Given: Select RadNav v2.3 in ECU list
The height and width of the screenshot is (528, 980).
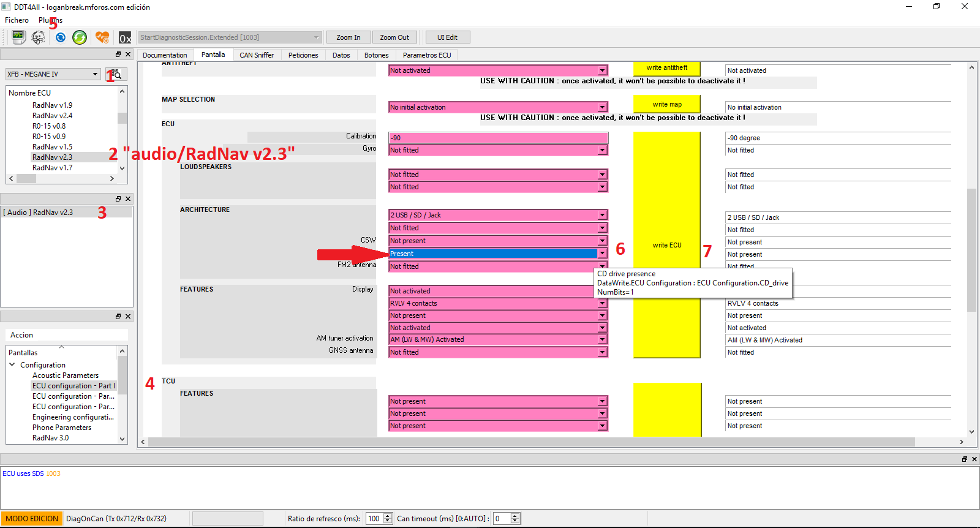Looking at the screenshot, I should pos(52,157).
